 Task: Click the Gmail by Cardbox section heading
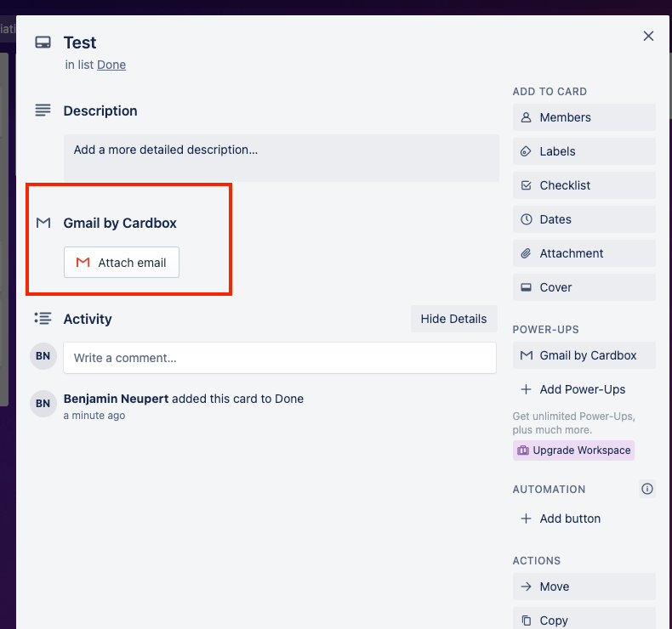pos(120,223)
